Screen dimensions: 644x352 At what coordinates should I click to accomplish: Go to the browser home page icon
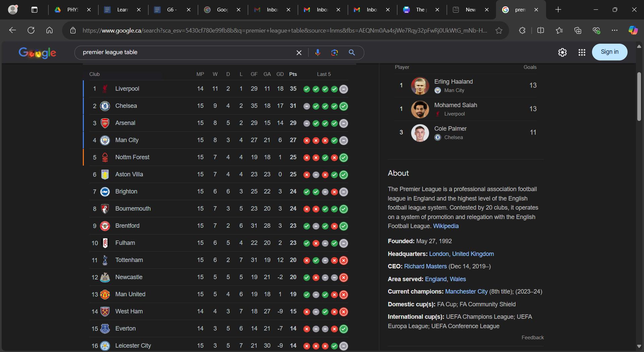(x=49, y=30)
